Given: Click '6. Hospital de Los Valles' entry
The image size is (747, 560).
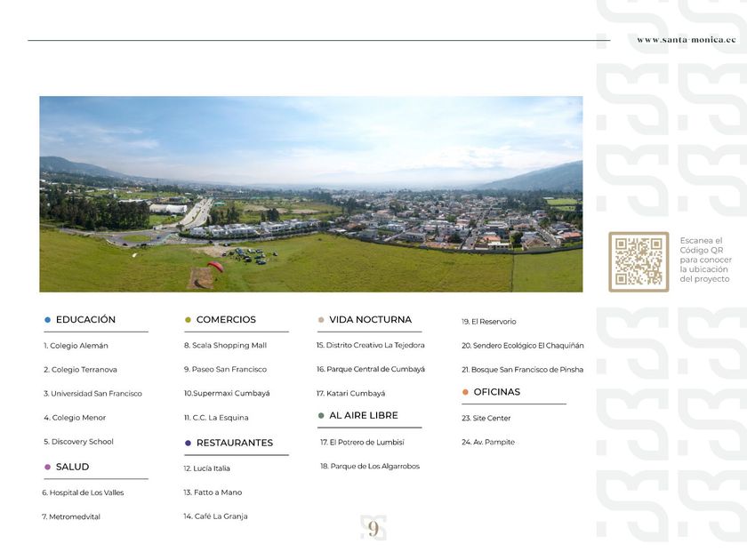Looking at the screenshot, I should tap(83, 492).
